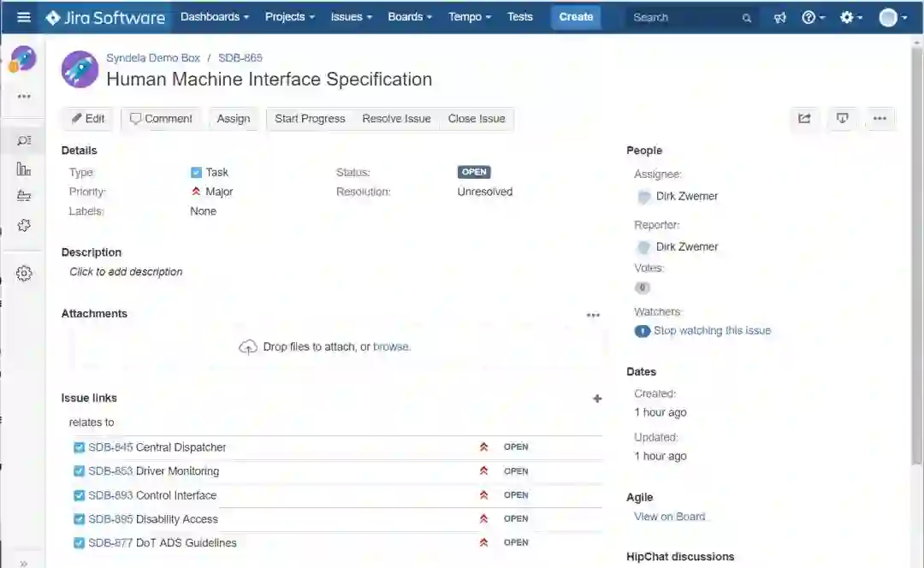Viewport: 924px width, 568px height.
Task: Open sidebar ellipsis more options
Action: [24, 96]
